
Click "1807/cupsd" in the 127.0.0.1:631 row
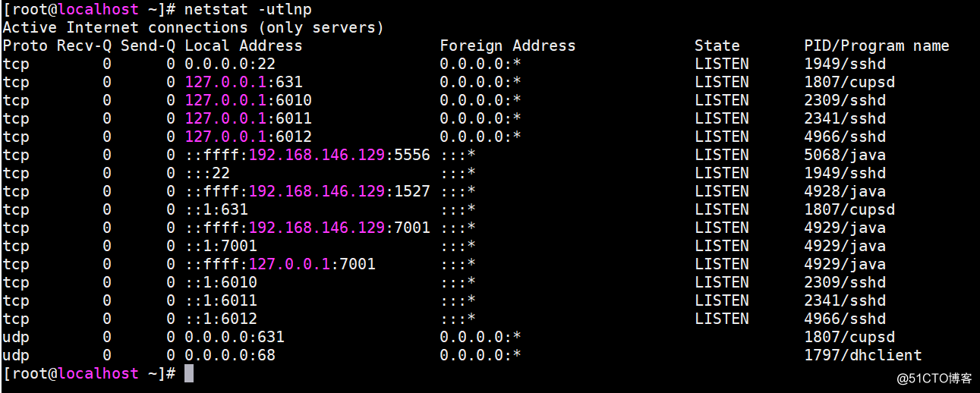pyautogui.click(x=849, y=83)
